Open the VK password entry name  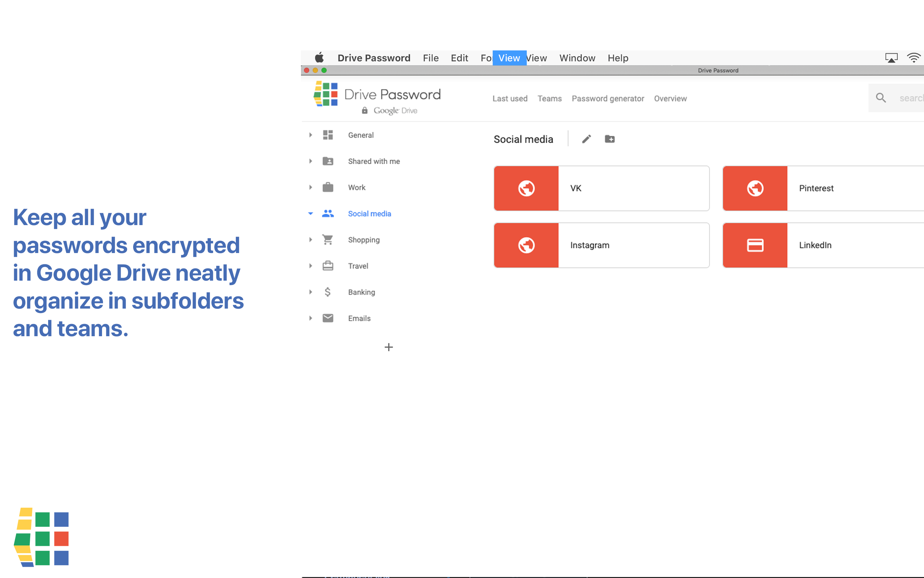(x=576, y=188)
